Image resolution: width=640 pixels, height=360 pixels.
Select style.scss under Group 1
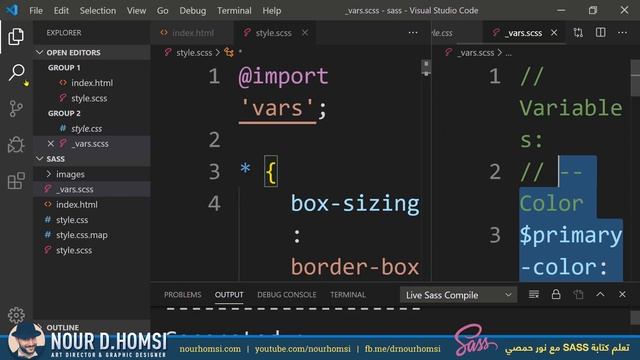[92, 98]
